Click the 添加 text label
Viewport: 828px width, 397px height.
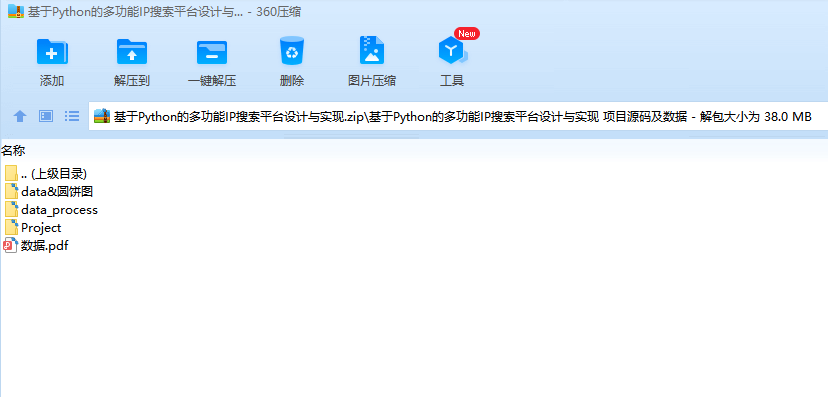point(52,81)
